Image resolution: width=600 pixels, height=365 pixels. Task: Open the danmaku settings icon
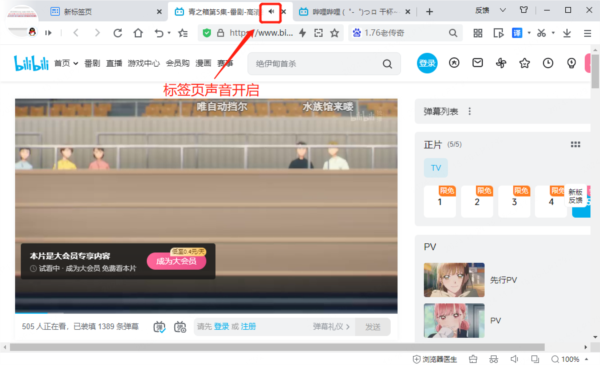coord(180,327)
